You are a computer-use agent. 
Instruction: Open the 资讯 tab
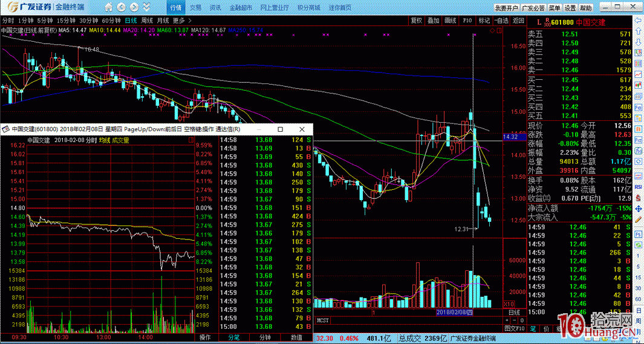coord(215,7)
